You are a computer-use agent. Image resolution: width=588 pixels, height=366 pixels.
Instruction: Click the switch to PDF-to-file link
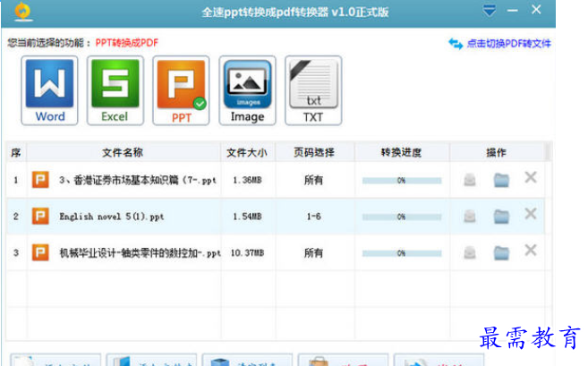508,44
